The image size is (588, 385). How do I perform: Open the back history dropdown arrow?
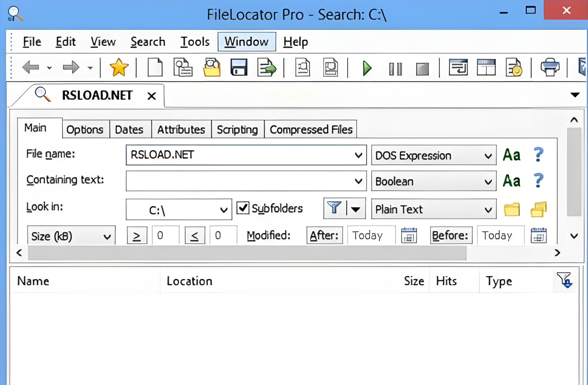coord(49,68)
